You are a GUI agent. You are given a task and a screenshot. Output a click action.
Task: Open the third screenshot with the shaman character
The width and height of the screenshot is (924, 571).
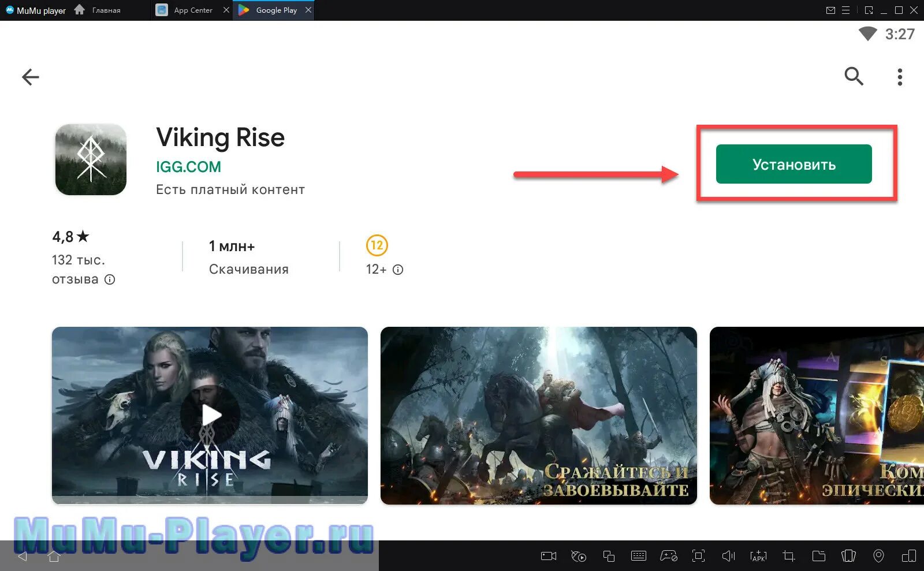point(817,415)
